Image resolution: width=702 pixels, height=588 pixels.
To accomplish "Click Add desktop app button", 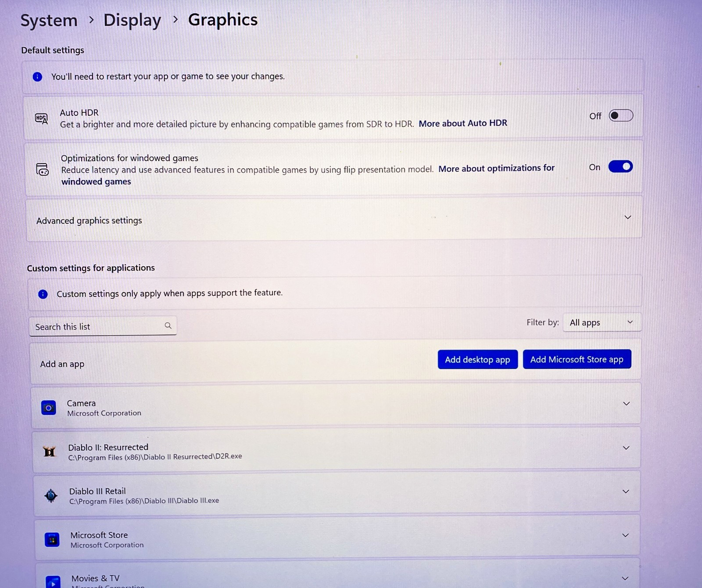I will 478,360.
